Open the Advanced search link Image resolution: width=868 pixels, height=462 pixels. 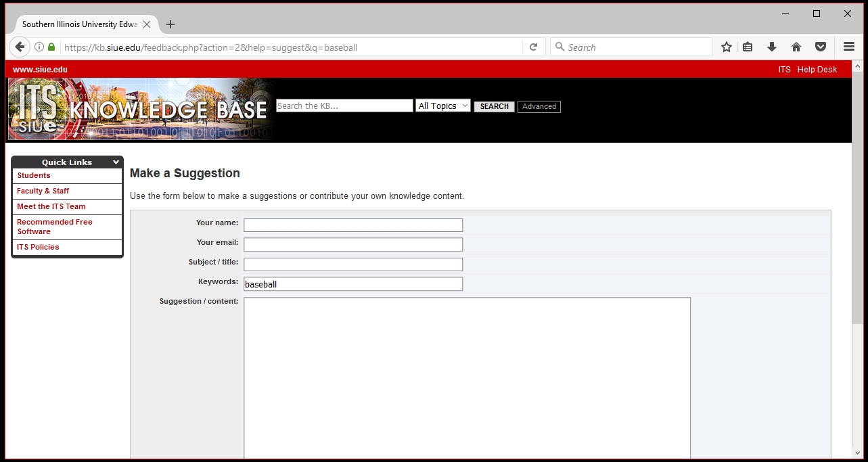pyautogui.click(x=539, y=107)
